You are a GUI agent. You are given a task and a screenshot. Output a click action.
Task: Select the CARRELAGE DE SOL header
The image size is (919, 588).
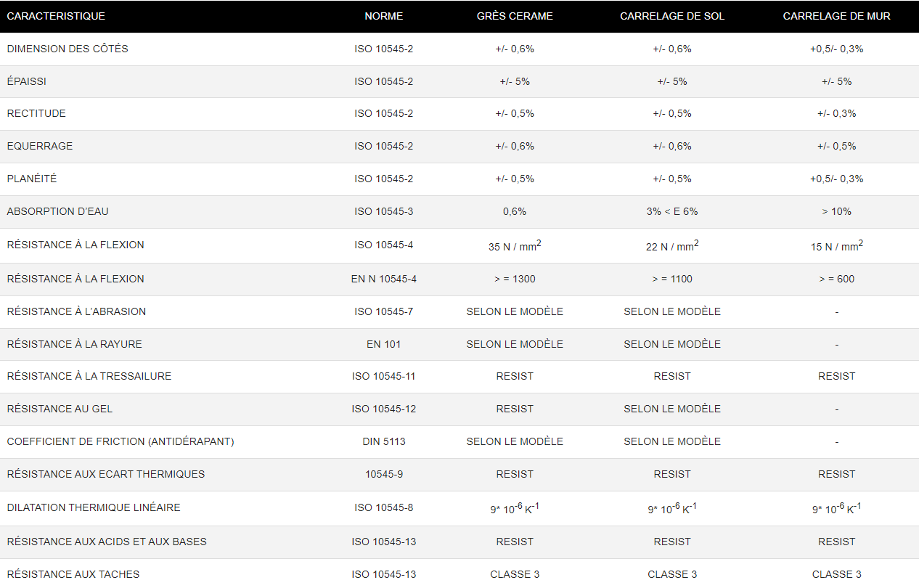(x=672, y=16)
